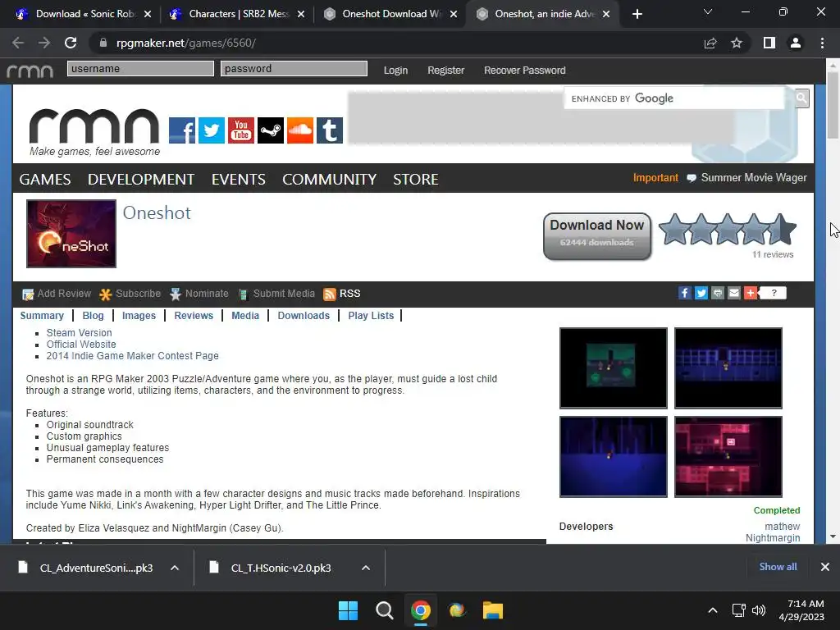This screenshot has height=630, width=840.
Task: Focus the username input field
Action: pos(140,69)
